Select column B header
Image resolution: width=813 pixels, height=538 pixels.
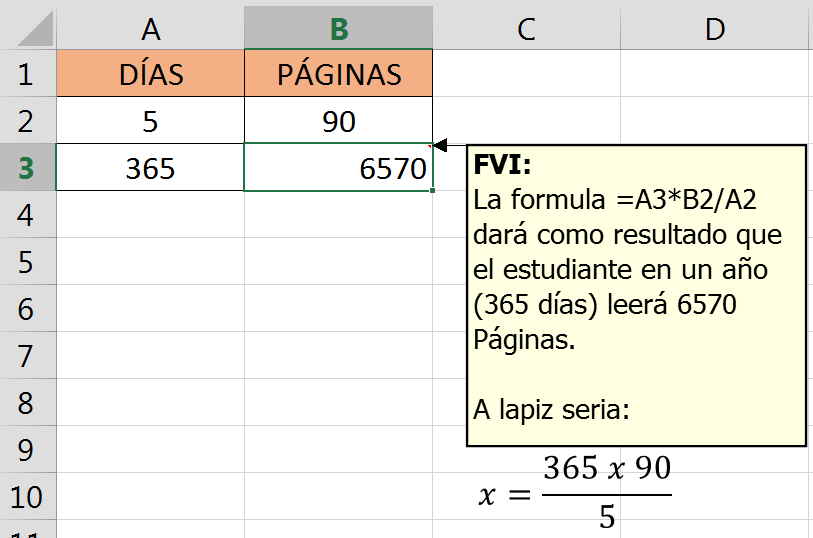coord(339,29)
